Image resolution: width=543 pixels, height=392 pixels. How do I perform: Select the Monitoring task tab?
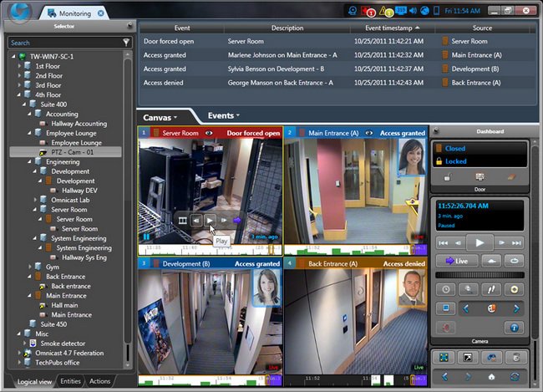[x=75, y=13]
